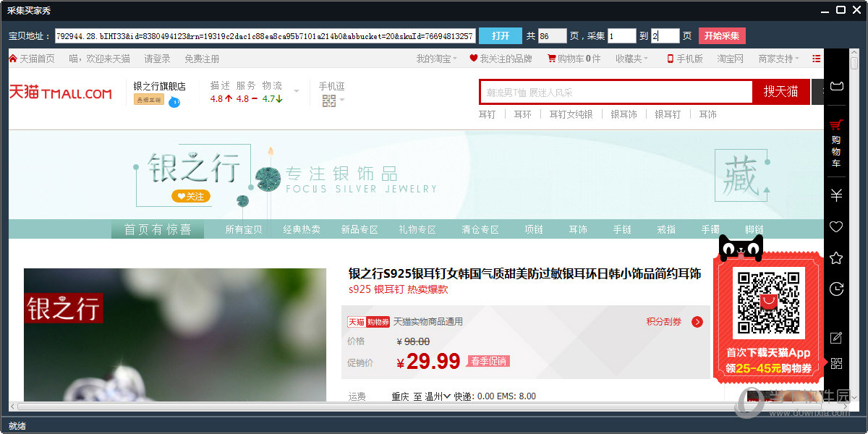Open the red list icon in top nav
The width and height of the screenshot is (868, 434).
[x=817, y=59]
